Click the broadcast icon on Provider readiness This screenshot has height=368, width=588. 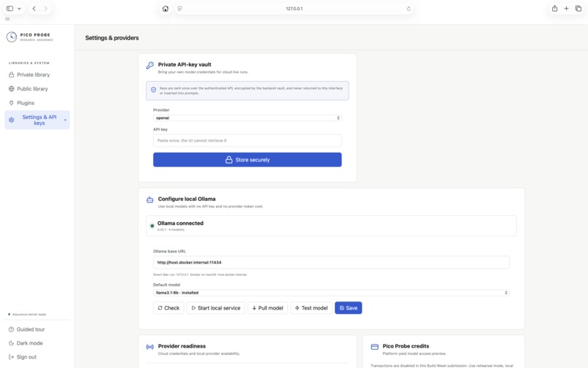pos(150,347)
